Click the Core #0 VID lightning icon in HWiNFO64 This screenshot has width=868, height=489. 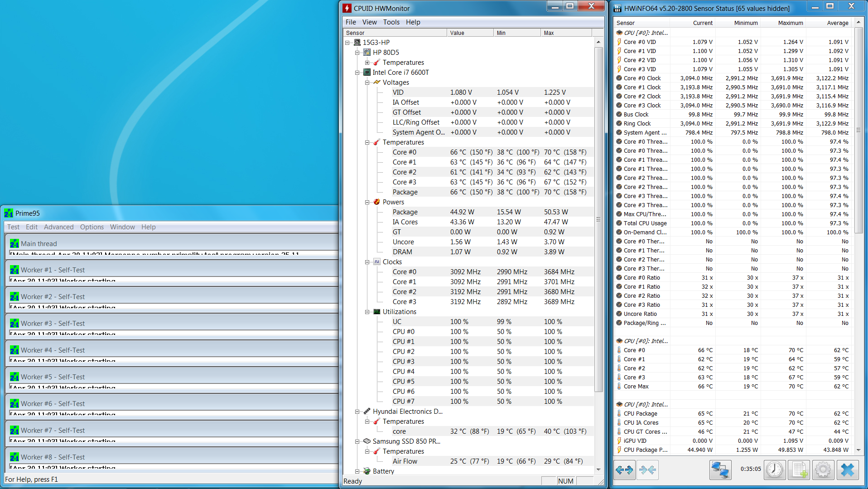(619, 42)
